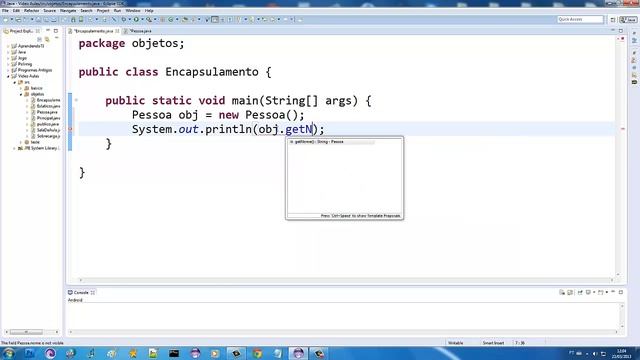This screenshot has height=360, width=640.
Task: Click the error marker beside println line
Action: (70, 129)
